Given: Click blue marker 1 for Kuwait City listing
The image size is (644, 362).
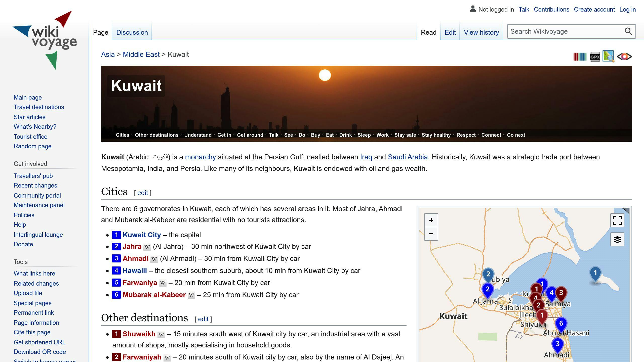Looking at the screenshot, I should (116, 235).
